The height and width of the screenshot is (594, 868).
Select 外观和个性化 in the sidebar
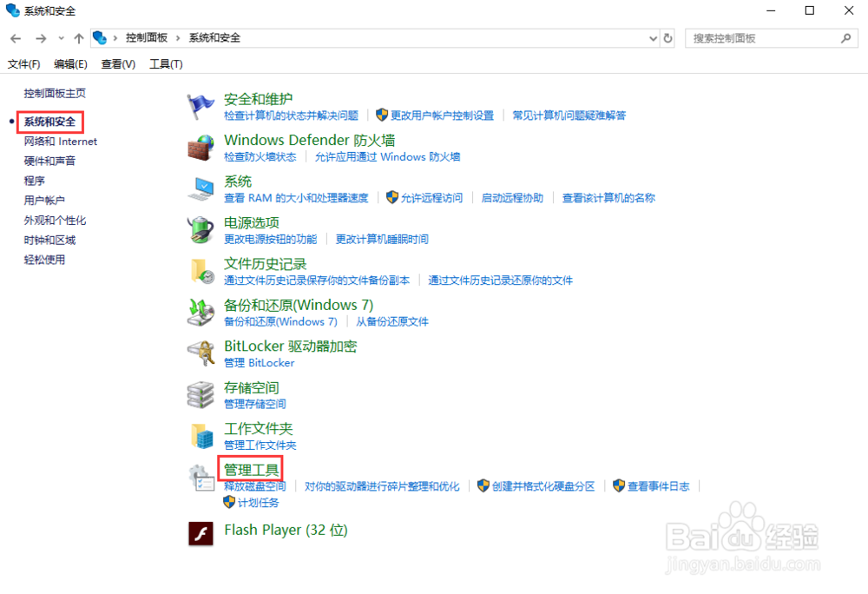point(55,221)
